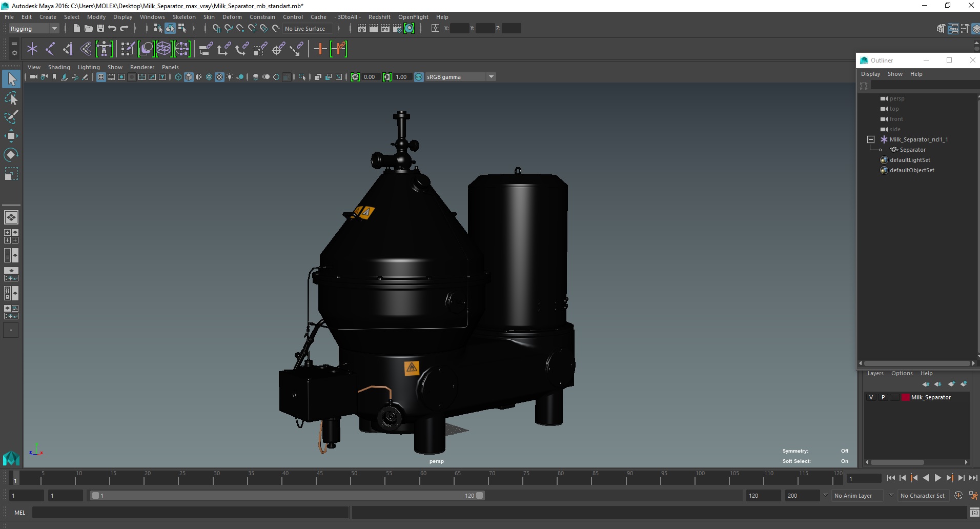Open the sRGB gamma dropdown
The image size is (980, 529).
(460, 77)
